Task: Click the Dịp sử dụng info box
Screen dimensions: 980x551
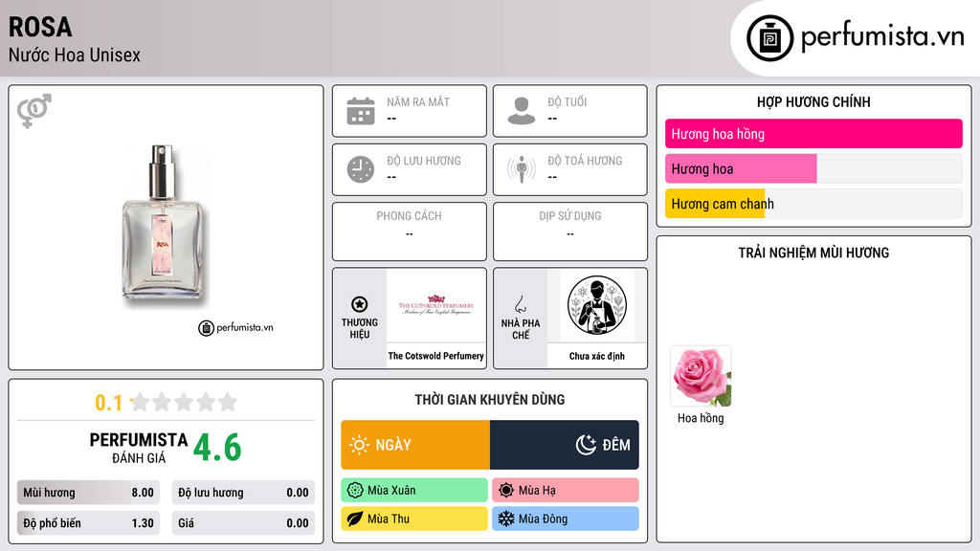Action: [570, 231]
